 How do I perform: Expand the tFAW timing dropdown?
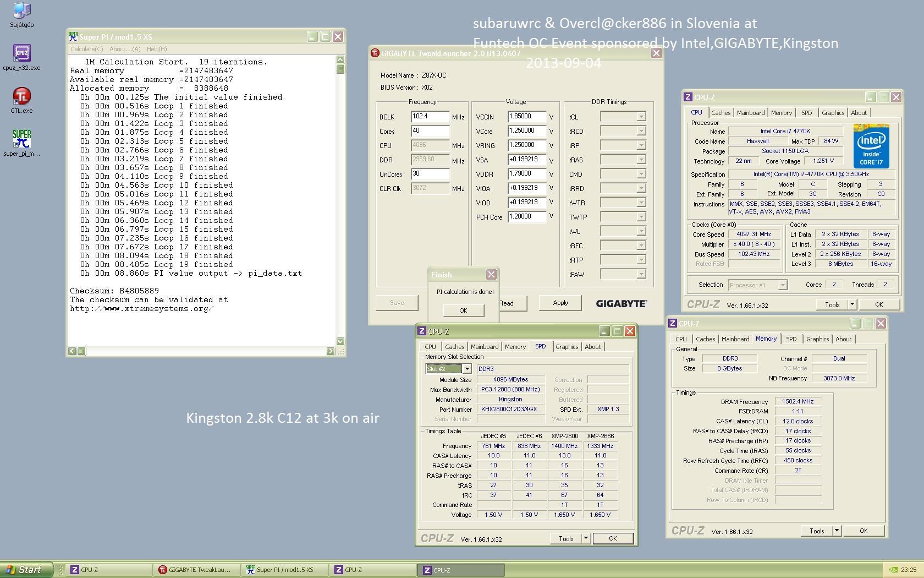[641, 274]
